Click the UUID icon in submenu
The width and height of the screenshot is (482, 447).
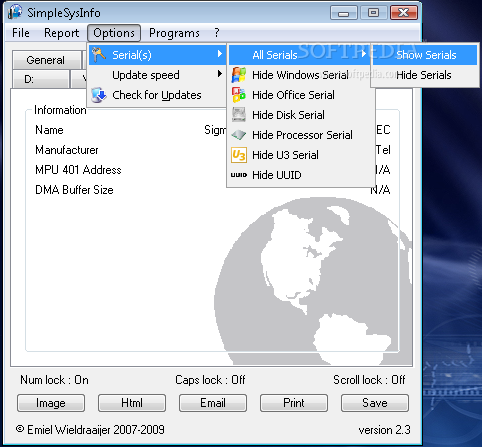(x=239, y=175)
